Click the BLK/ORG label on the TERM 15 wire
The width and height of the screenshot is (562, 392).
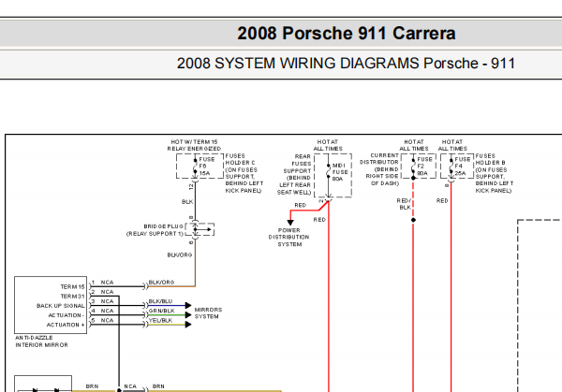click(161, 283)
